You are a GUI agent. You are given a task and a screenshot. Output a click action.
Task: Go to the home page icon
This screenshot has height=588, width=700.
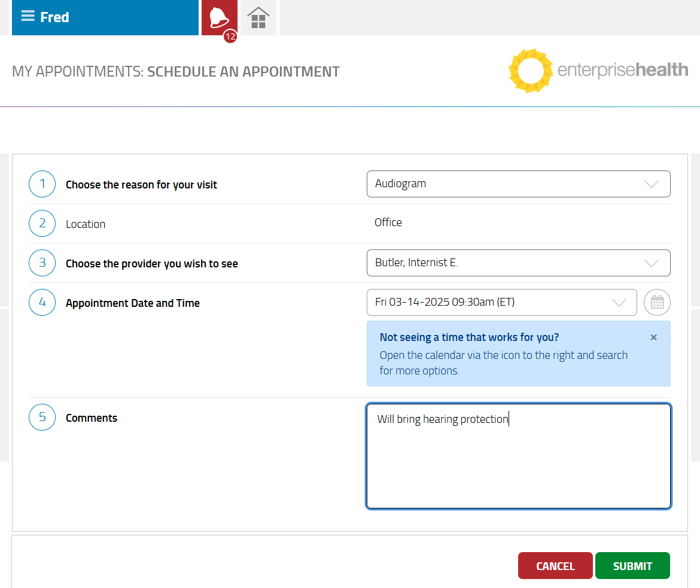(258, 18)
